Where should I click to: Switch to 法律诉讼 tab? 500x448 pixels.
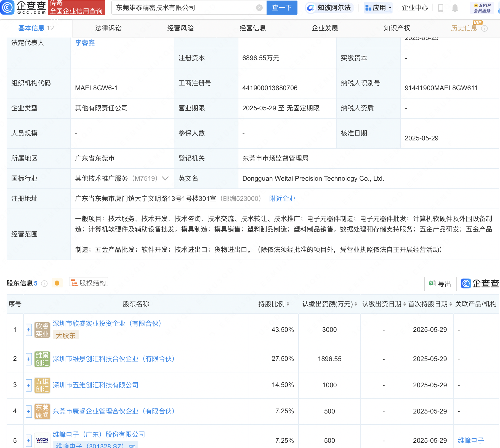click(x=108, y=28)
